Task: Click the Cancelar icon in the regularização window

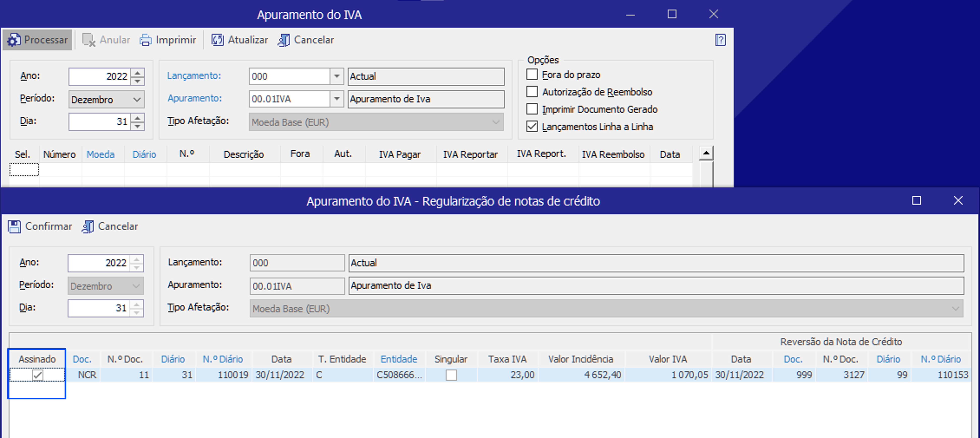Action: pyautogui.click(x=88, y=227)
